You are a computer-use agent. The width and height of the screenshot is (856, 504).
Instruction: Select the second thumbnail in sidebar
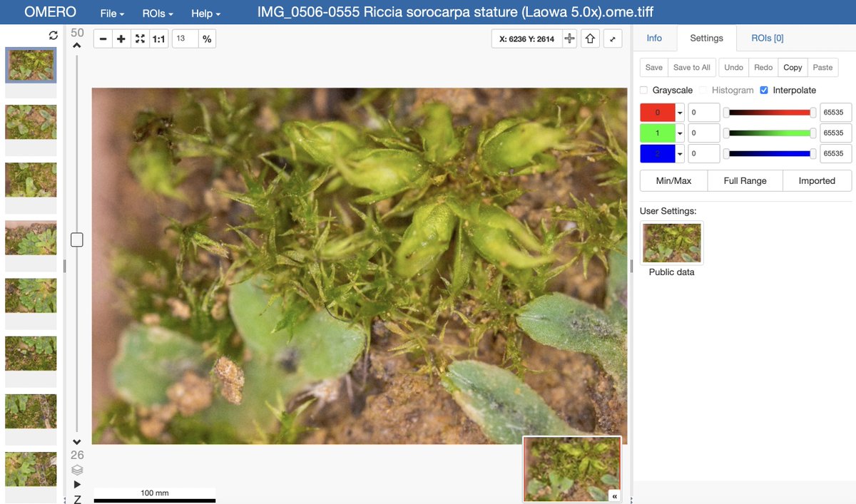tap(31, 122)
